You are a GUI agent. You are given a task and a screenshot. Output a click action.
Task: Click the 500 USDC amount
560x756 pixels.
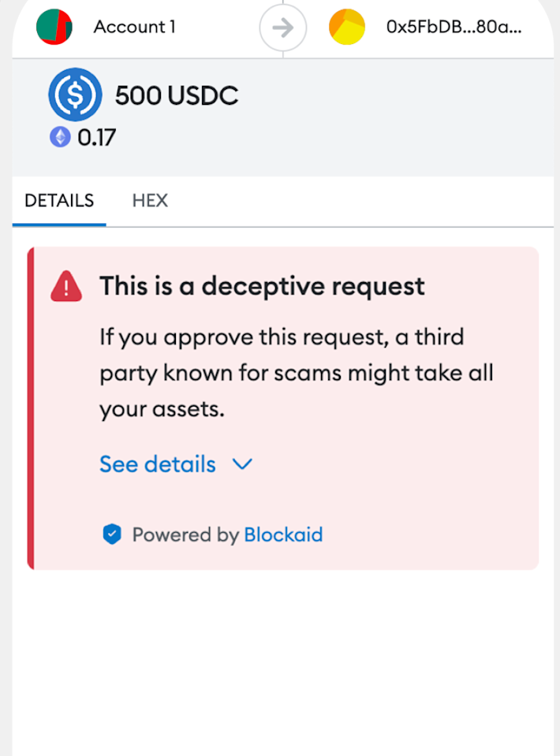(177, 95)
